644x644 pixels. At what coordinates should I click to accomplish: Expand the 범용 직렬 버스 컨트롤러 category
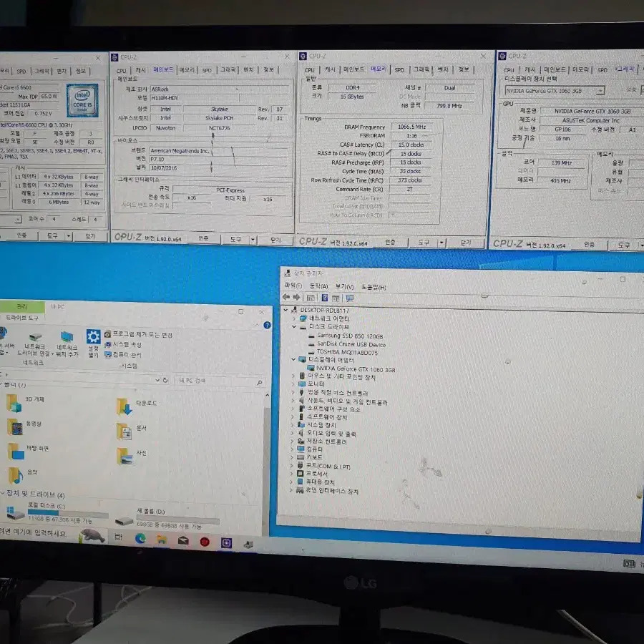293,392
